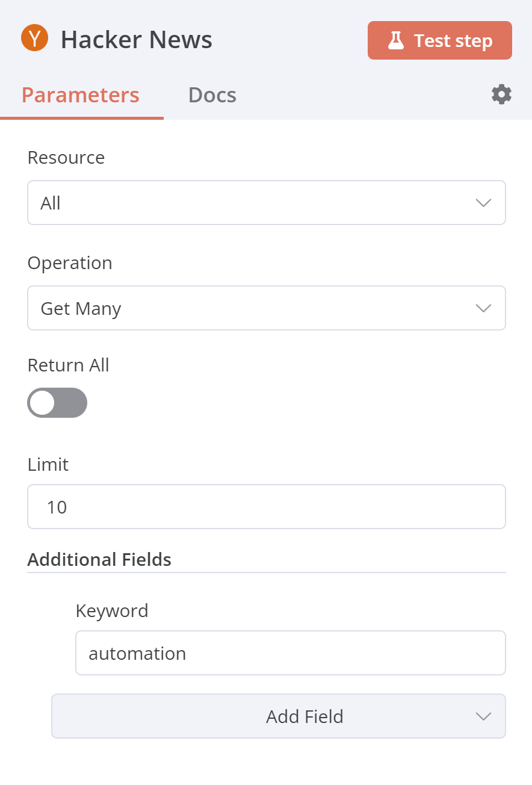The image size is (532, 785).
Task: Click the chevron arrow beside Add Field
Action: [483, 716]
